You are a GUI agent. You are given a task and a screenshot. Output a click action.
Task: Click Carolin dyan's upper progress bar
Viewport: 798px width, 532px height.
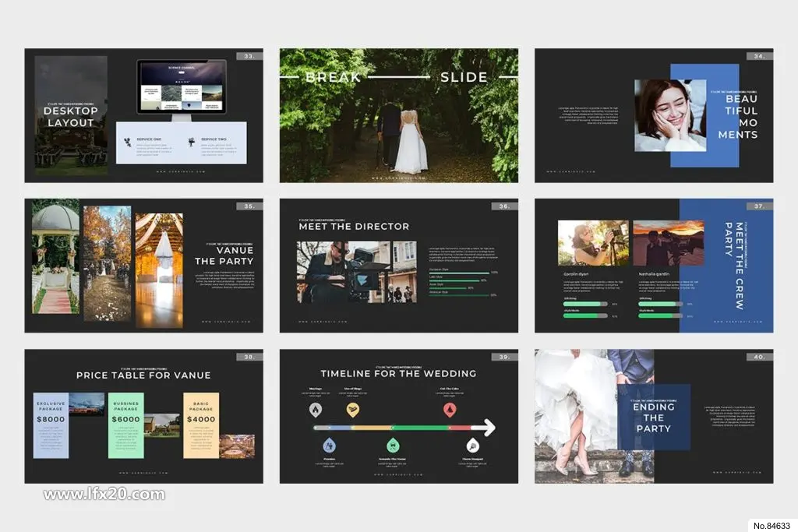pyautogui.click(x=585, y=304)
